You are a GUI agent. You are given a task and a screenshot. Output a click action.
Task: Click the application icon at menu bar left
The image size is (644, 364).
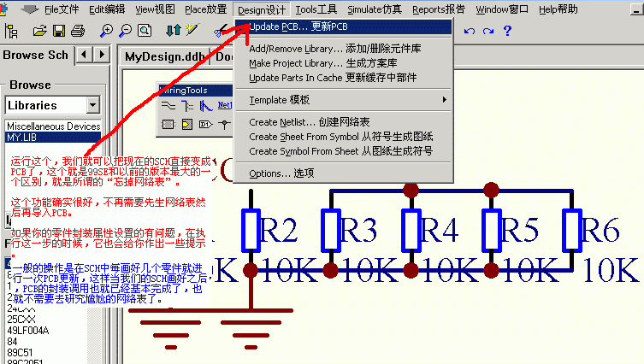pos(3,9)
